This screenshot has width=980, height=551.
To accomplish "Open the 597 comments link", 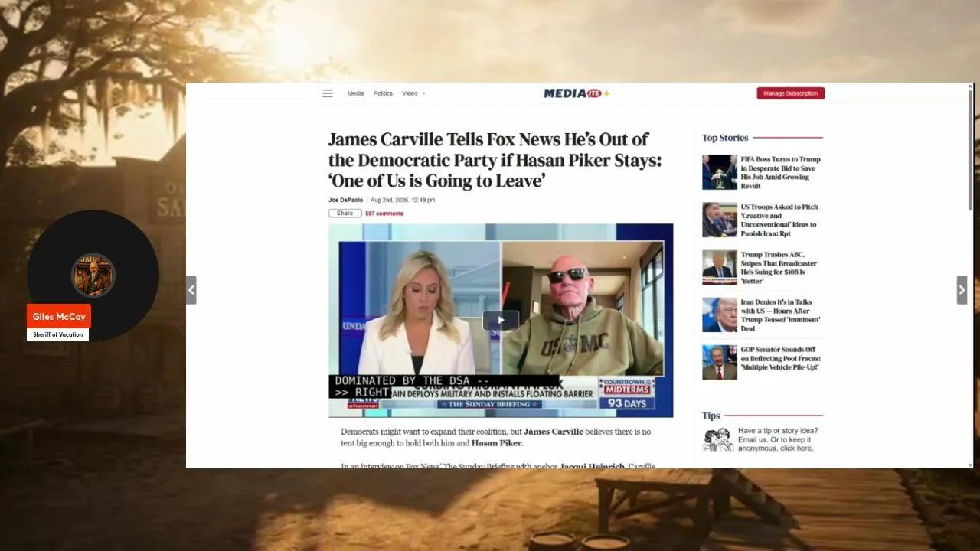I will coord(384,214).
